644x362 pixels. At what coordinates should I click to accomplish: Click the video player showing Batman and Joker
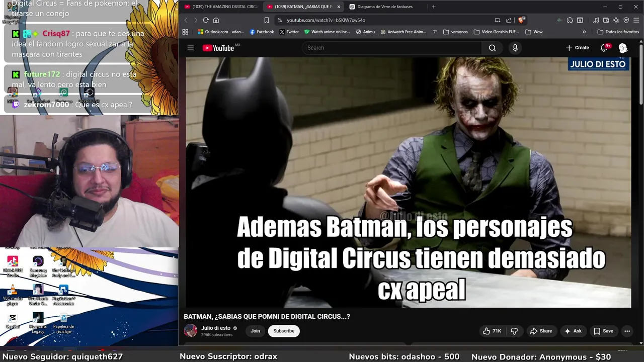point(409,182)
